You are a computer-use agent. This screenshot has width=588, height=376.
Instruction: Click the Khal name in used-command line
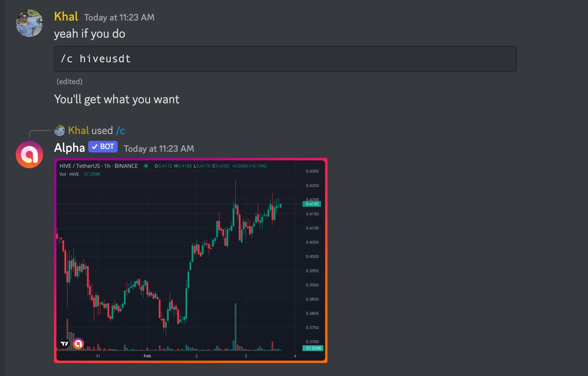pyautogui.click(x=79, y=131)
